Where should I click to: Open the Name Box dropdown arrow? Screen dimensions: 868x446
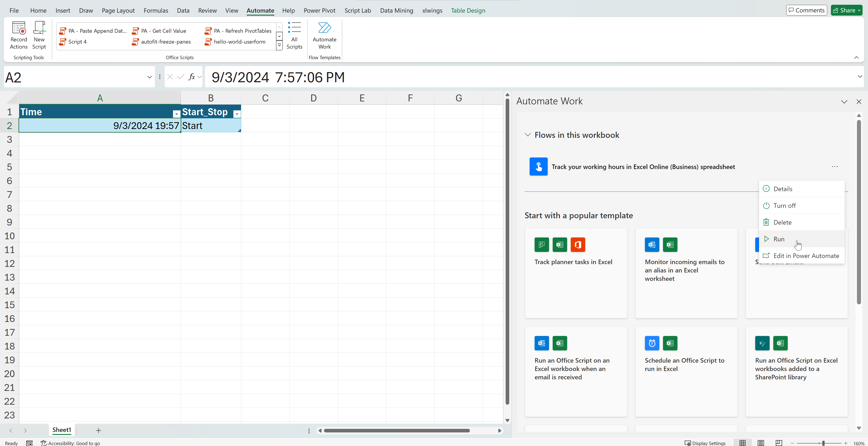(x=149, y=77)
